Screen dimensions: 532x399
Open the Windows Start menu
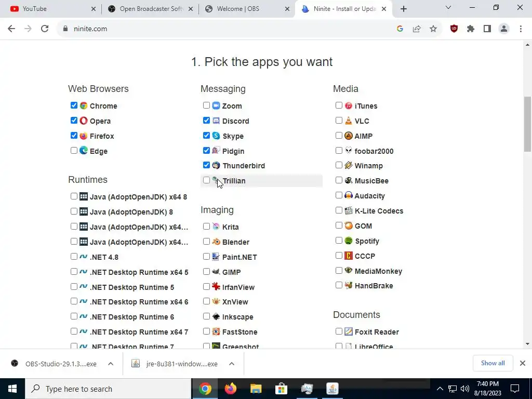[x=12, y=389]
